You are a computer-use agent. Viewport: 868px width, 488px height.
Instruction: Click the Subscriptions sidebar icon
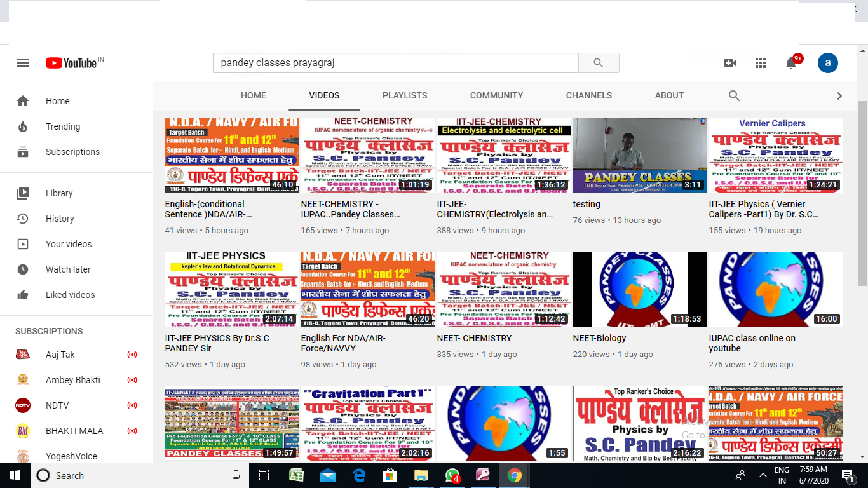point(23,152)
